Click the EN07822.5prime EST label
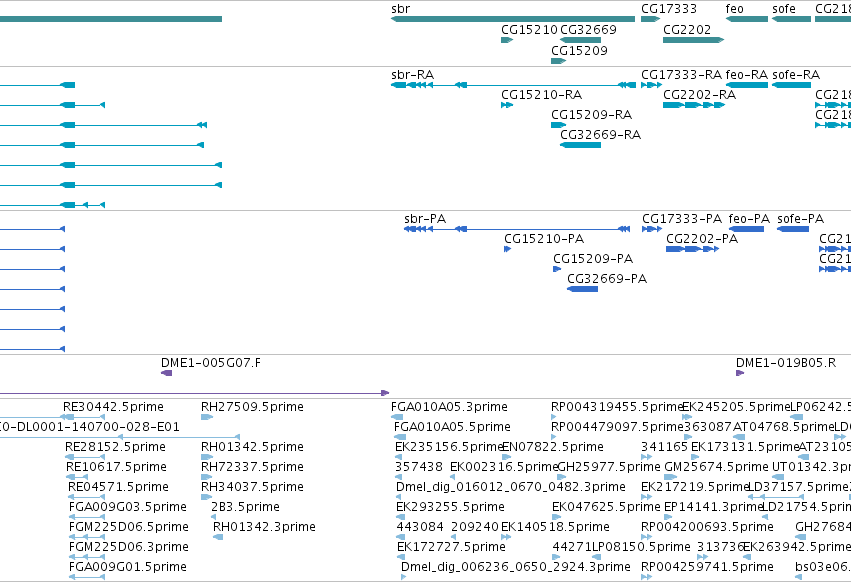Viewport: 851px width, 582px height. point(553,447)
